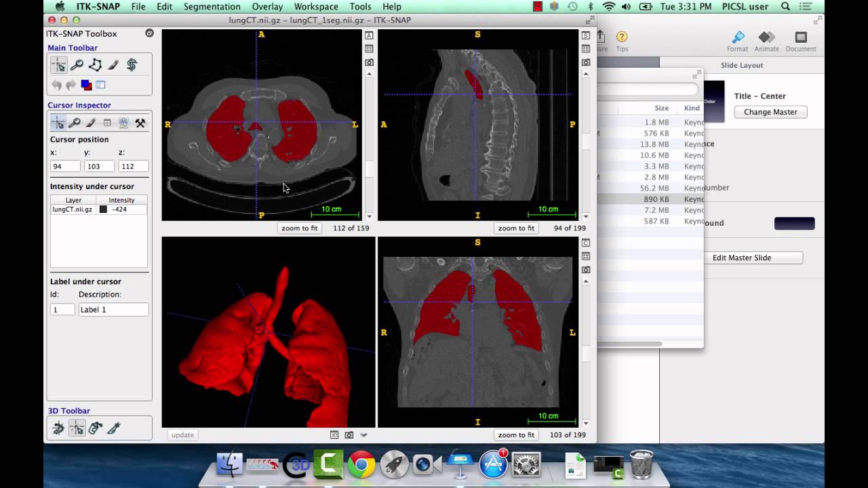Viewport: 868px width, 488px height.
Task: Take a snapshot of the coronal view
Action: coord(586,270)
